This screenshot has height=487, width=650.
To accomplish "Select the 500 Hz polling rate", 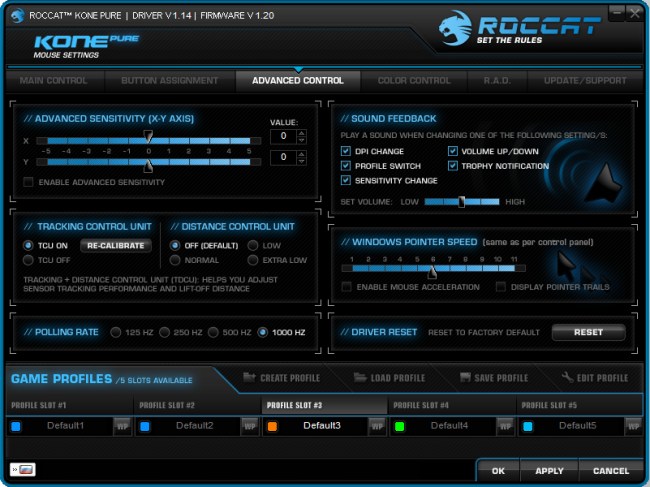I will (214, 332).
